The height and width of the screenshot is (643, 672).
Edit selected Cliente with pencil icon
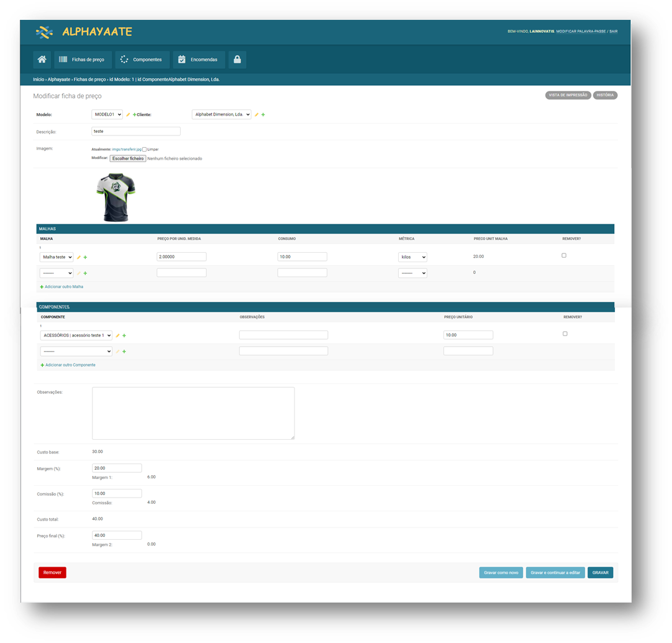257,115
